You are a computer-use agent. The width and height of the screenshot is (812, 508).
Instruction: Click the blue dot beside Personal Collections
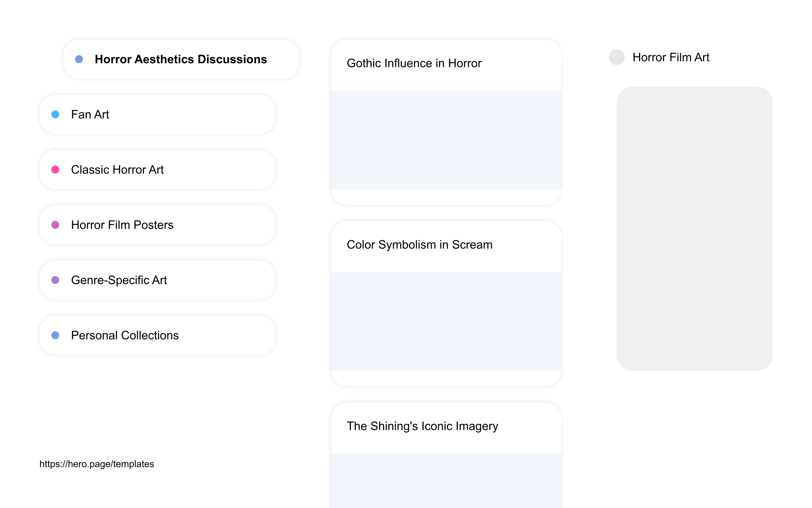click(55, 335)
